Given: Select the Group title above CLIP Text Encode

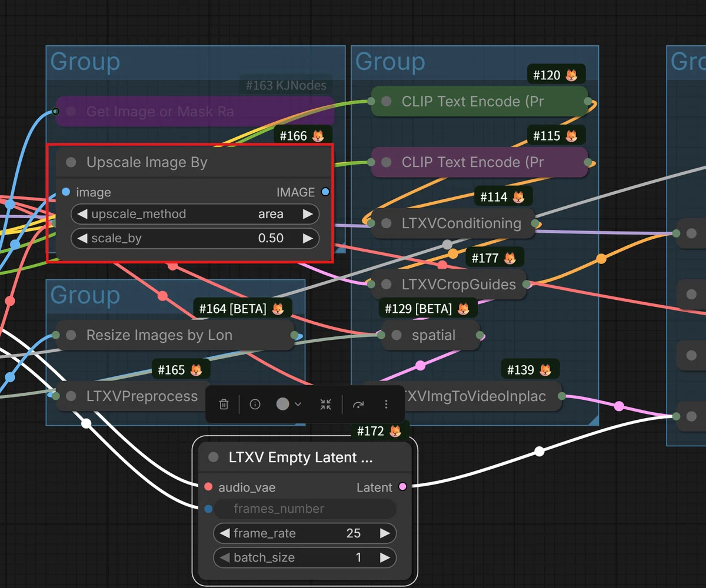Looking at the screenshot, I should click(390, 61).
